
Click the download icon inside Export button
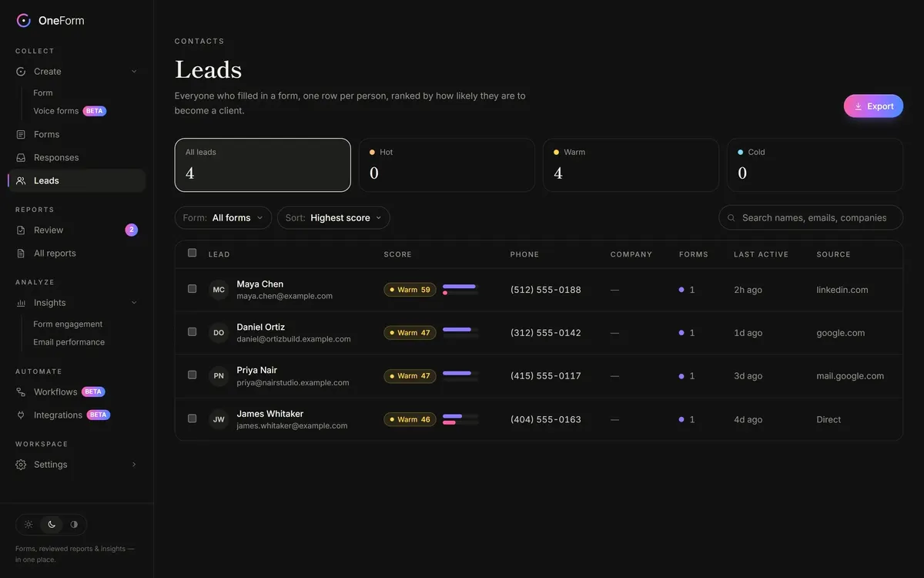click(x=859, y=106)
